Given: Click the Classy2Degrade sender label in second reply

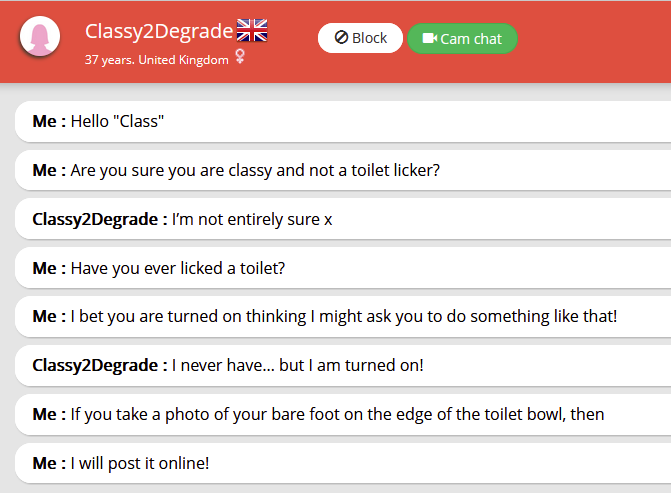Looking at the screenshot, I should [x=99, y=365].
